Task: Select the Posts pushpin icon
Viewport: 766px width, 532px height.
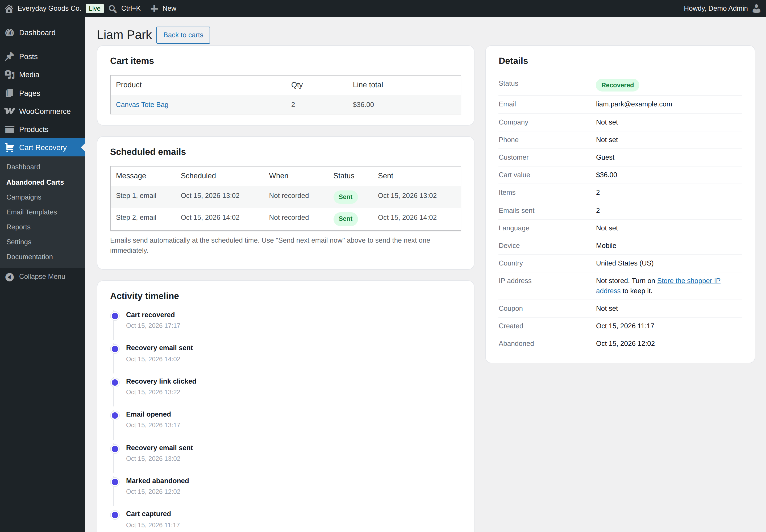Action: pyautogui.click(x=10, y=56)
